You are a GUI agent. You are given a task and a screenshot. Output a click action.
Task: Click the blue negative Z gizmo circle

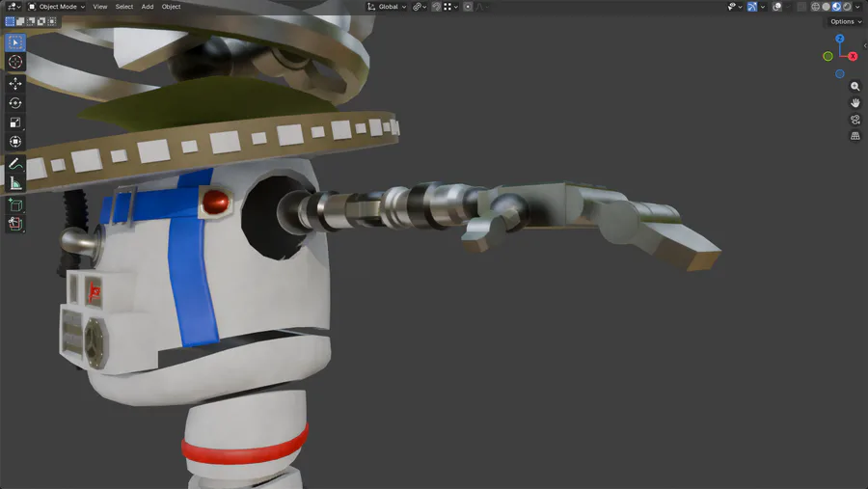pos(840,73)
